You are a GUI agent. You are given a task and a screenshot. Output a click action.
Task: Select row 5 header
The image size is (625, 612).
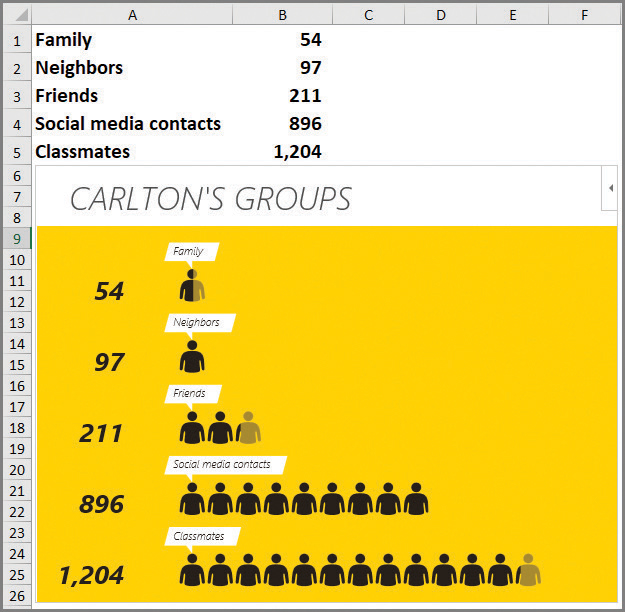click(x=17, y=152)
